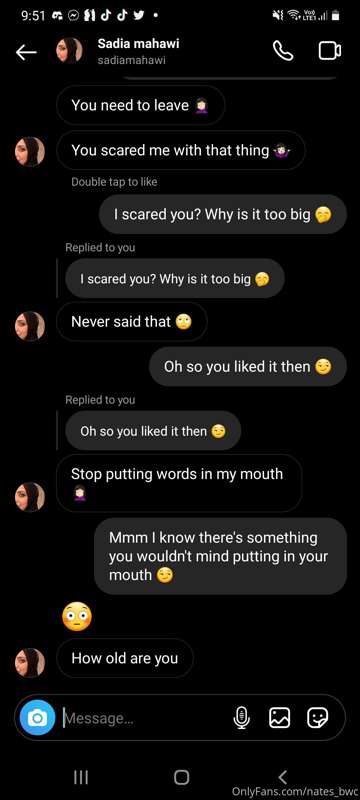Screen dimensions: 360x800
Task: Open the blue camera button
Action: 37,717
